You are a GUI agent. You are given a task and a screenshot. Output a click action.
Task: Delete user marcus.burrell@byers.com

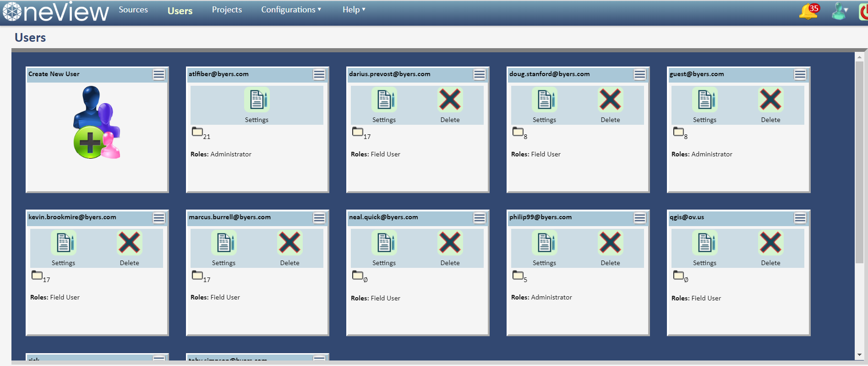(289, 243)
